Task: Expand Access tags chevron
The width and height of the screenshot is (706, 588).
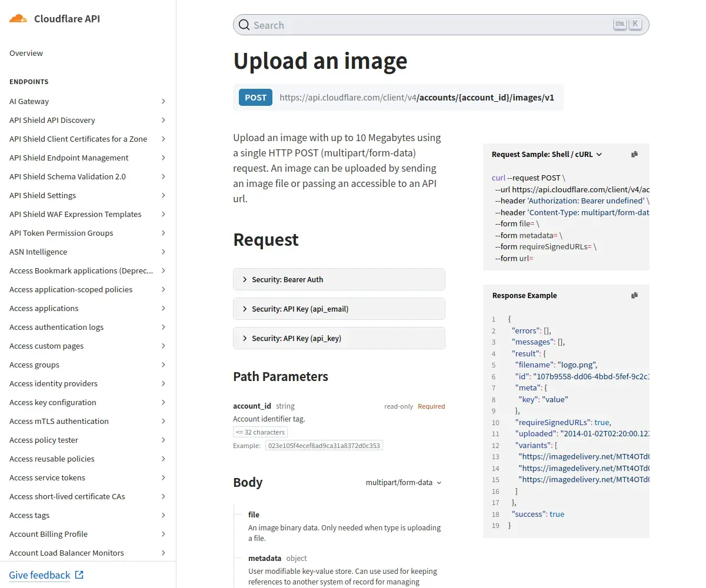Action: click(x=163, y=515)
